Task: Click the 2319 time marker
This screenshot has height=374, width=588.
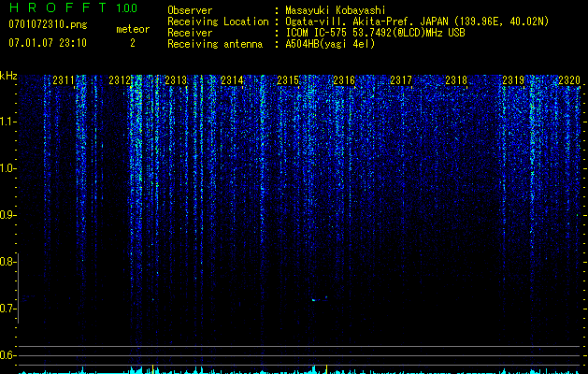Action: click(x=513, y=80)
